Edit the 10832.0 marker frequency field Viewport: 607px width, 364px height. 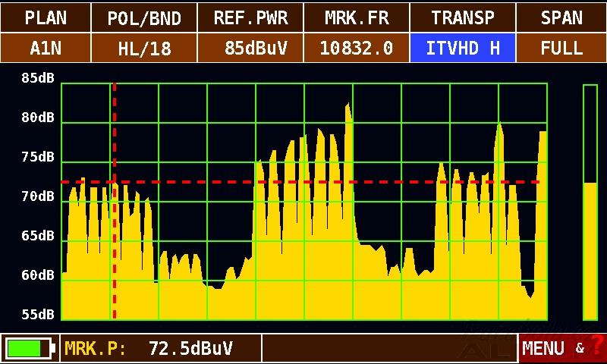click(357, 48)
